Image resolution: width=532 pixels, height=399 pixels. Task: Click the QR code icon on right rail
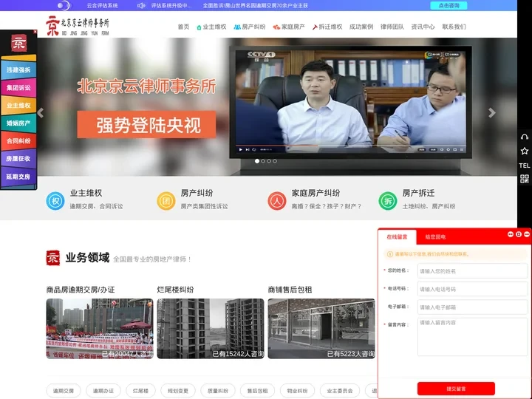pos(525,179)
